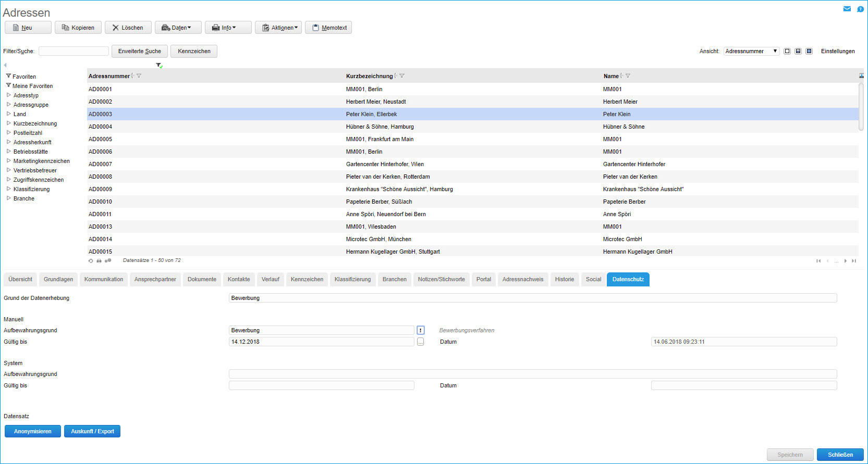This screenshot has height=464, width=868.
Task: Switch to the split view layout
Action: (x=798, y=51)
